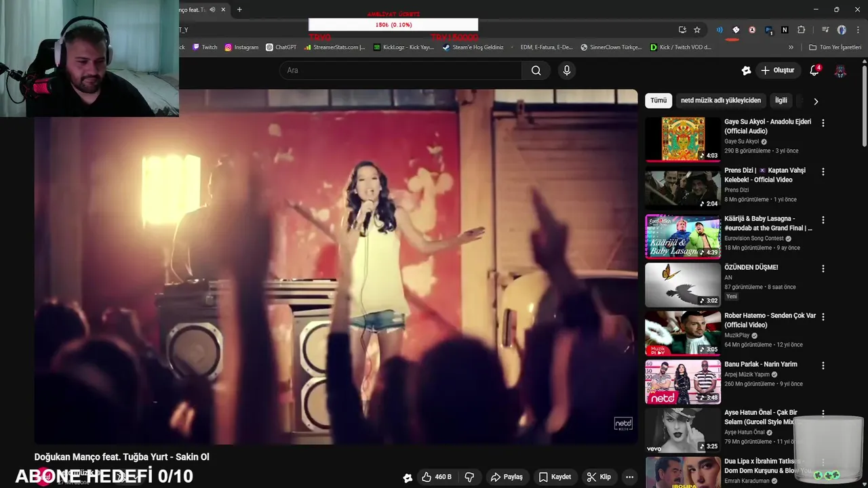Click the install app icon in address bar
868x488 pixels.
(x=682, y=30)
